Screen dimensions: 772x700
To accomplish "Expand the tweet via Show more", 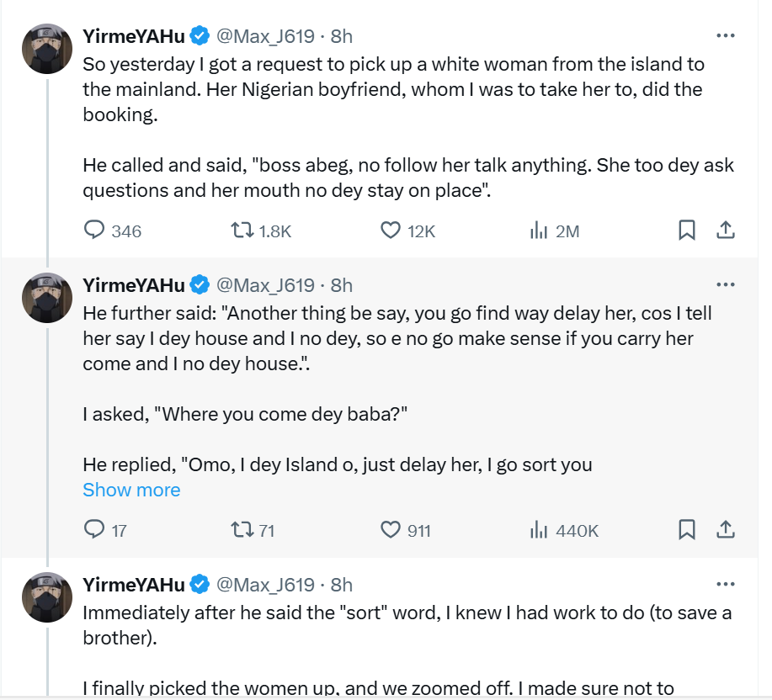I will pyautogui.click(x=131, y=490).
